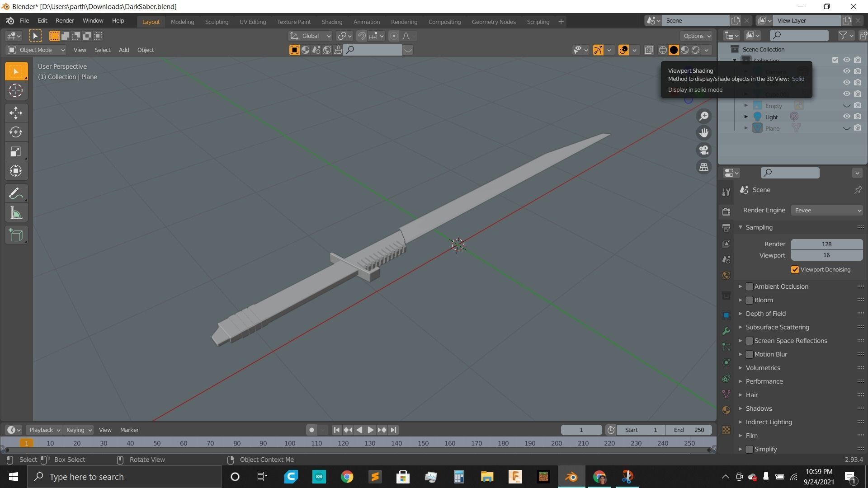Open the Render Engine Eevee dropdown
Image resolution: width=868 pixels, height=488 pixels.
(827, 211)
